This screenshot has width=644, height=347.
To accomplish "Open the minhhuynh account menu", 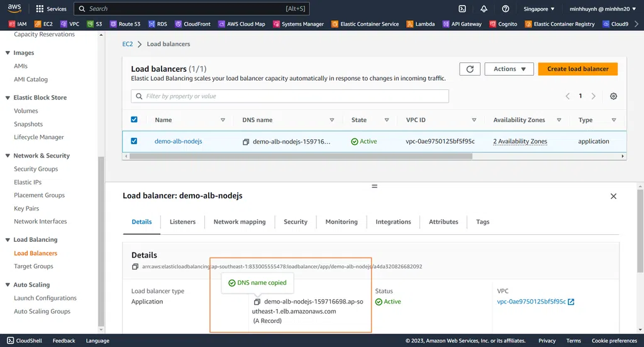I will coord(602,9).
